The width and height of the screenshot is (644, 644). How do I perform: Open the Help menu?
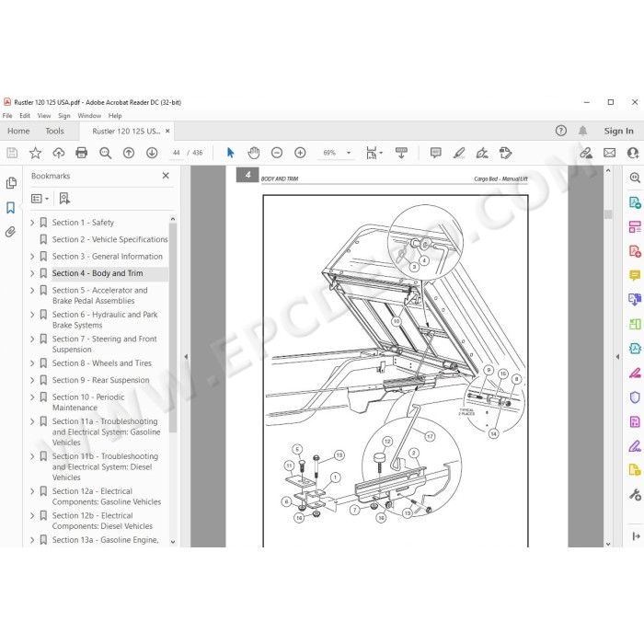click(x=115, y=116)
